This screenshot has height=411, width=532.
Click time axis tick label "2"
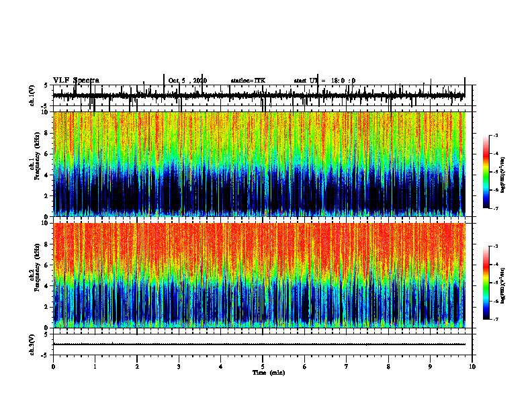click(137, 367)
